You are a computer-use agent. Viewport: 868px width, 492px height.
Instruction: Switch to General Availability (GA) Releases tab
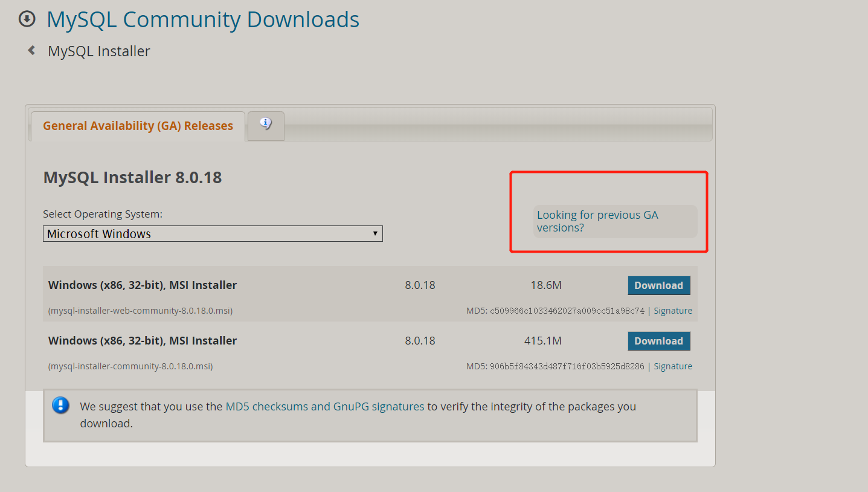(x=138, y=126)
